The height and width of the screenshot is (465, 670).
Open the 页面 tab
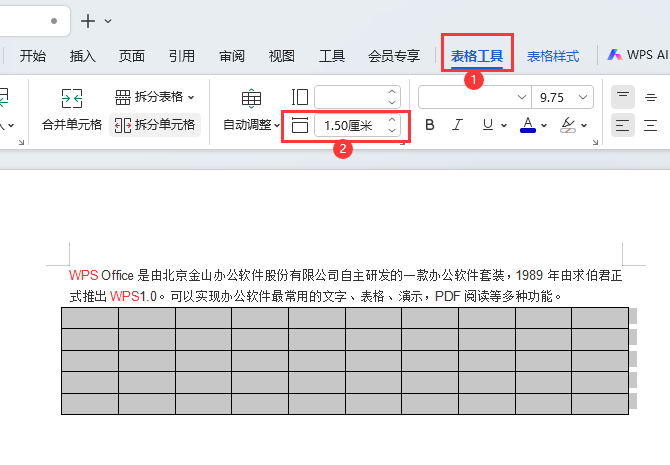[132, 56]
